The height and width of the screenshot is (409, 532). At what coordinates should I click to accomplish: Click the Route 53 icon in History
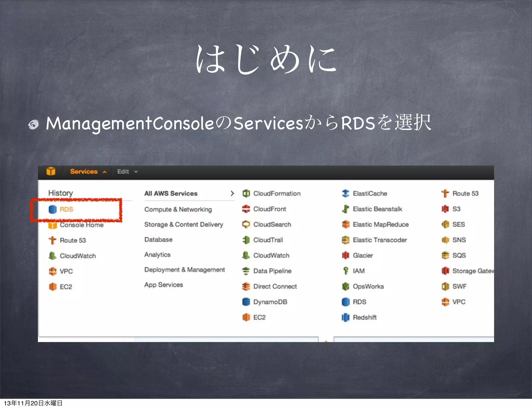click(x=52, y=240)
